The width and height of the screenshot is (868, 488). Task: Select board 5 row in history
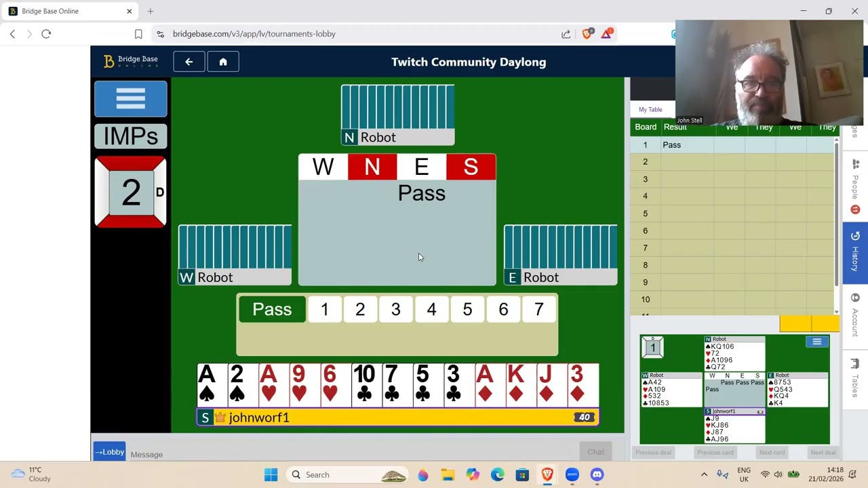point(732,213)
